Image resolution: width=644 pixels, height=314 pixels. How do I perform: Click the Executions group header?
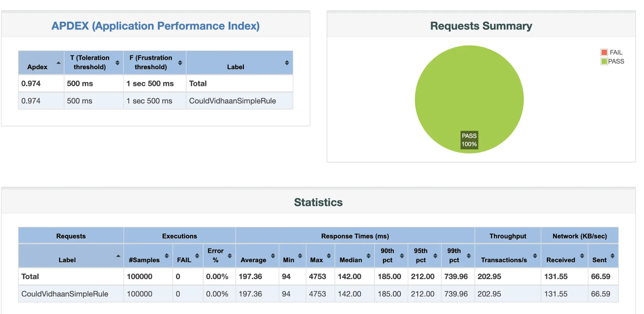(x=180, y=236)
